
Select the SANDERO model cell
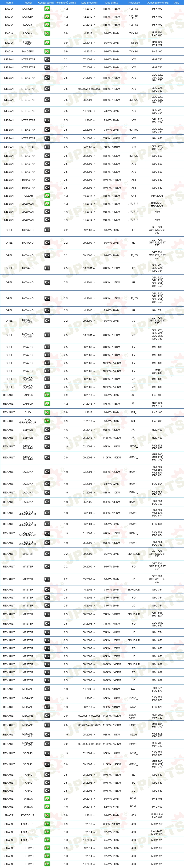[28, 51]
